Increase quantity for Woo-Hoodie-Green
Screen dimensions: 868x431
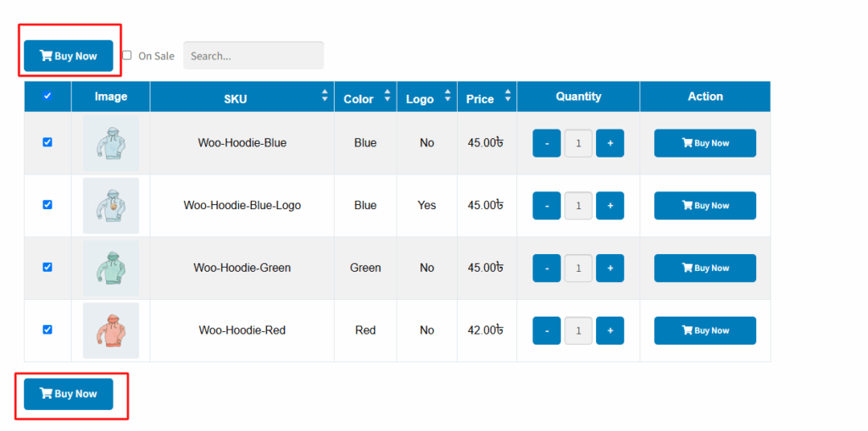click(x=610, y=268)
